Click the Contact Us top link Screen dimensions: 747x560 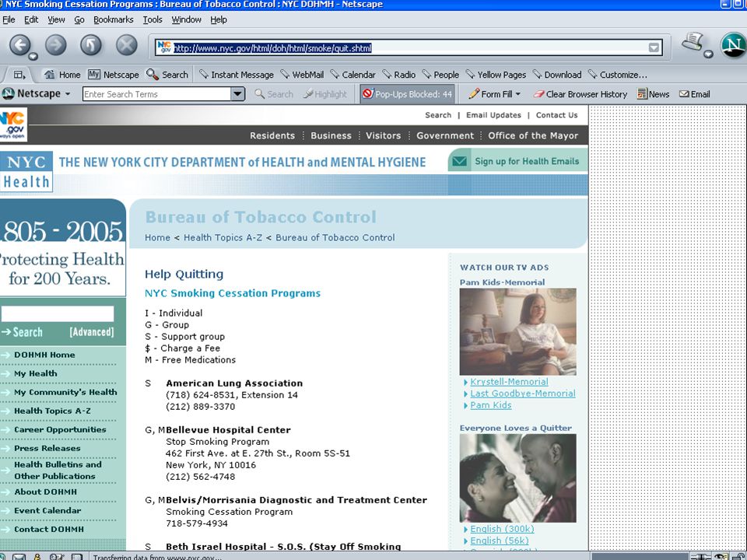point(556,115)
